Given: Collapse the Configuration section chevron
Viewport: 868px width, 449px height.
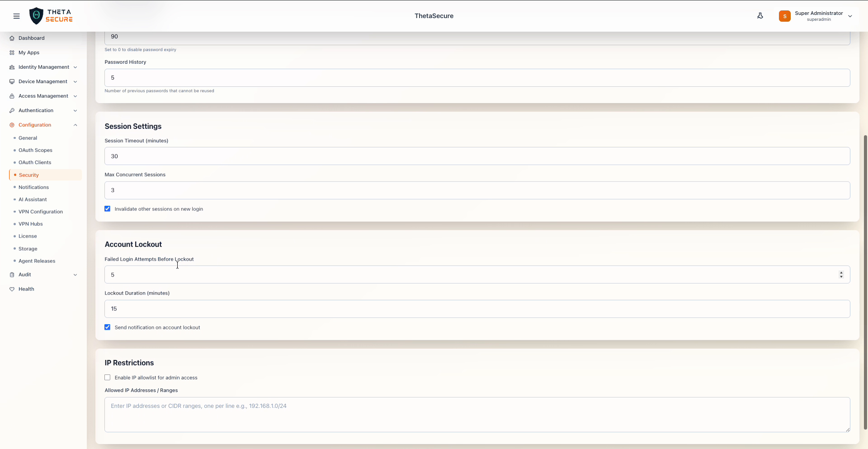Looking at the screenshot, I should pos(75,125).
